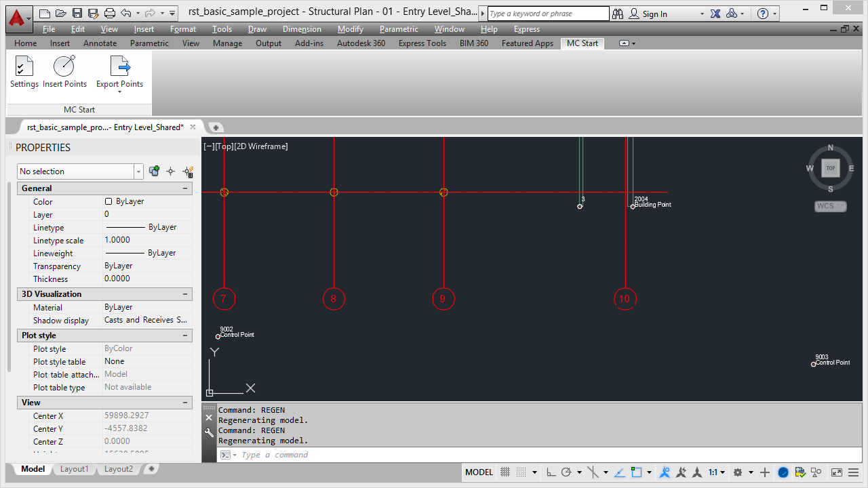Save the drawing with the floppy disk icon
The width and height of the screenshot is (868, 488).
point(77,13)
